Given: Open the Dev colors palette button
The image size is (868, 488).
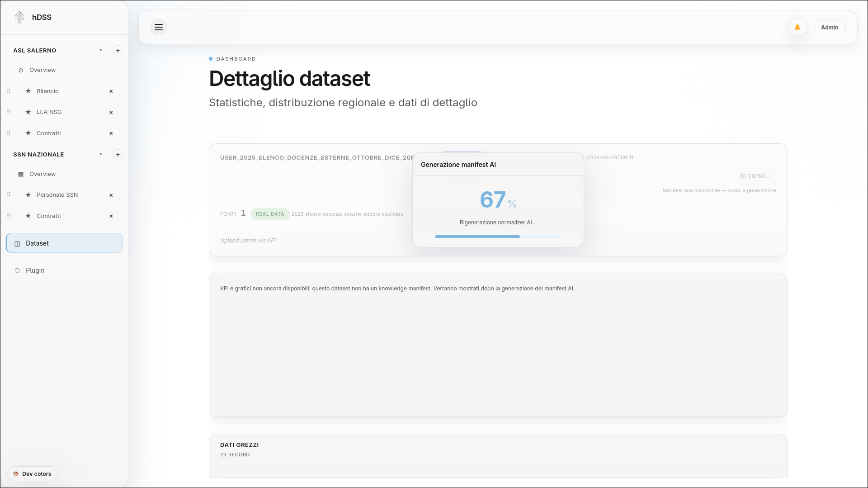Looking at the screenshot, I should [x=32, y=474].
